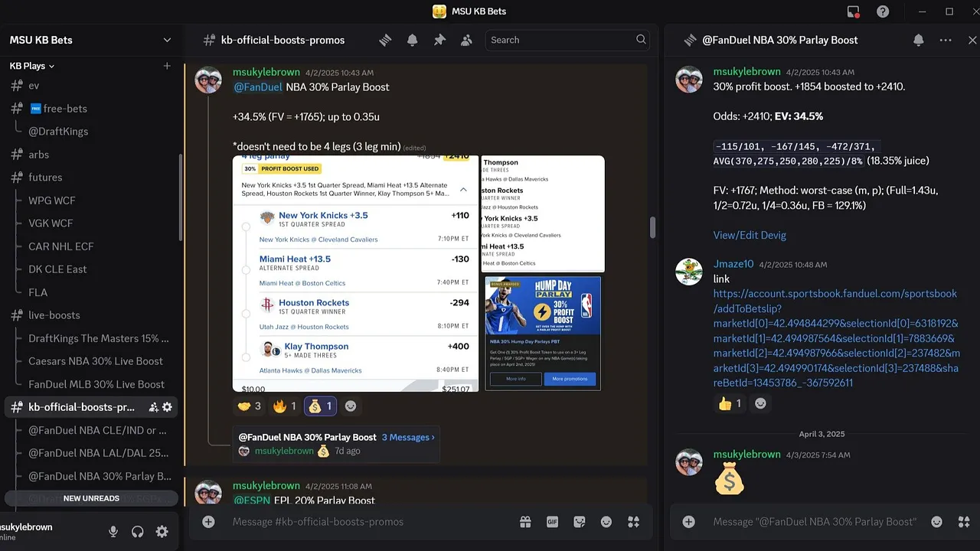
Task: Toggle thumbs up reaction on Jmaze10's message
Action: click(x=730, y=403)
